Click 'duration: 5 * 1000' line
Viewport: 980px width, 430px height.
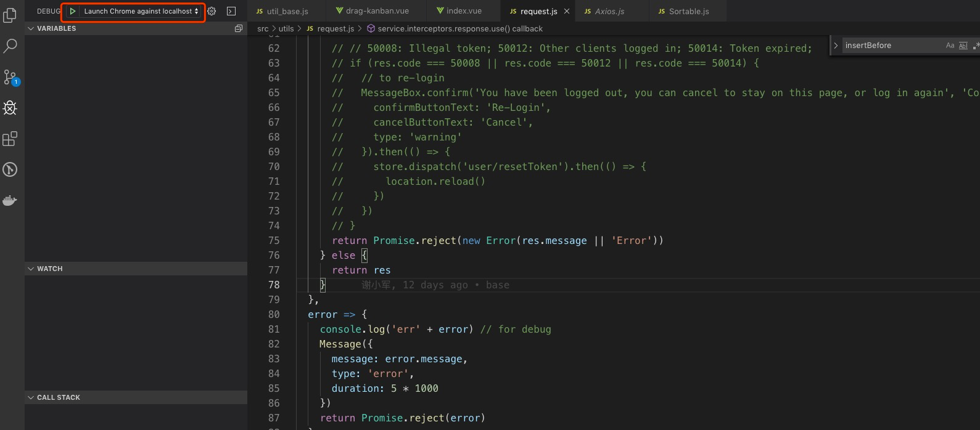point(385,388)
